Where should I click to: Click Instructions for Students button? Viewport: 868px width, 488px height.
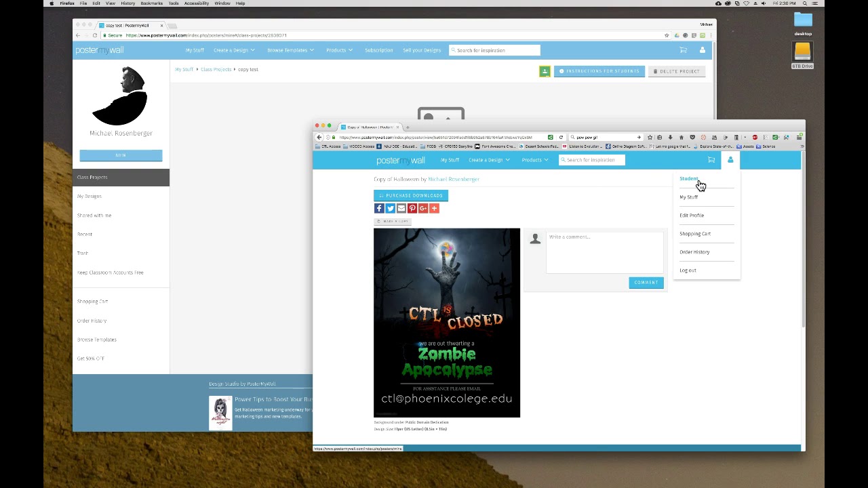(599, 71)
